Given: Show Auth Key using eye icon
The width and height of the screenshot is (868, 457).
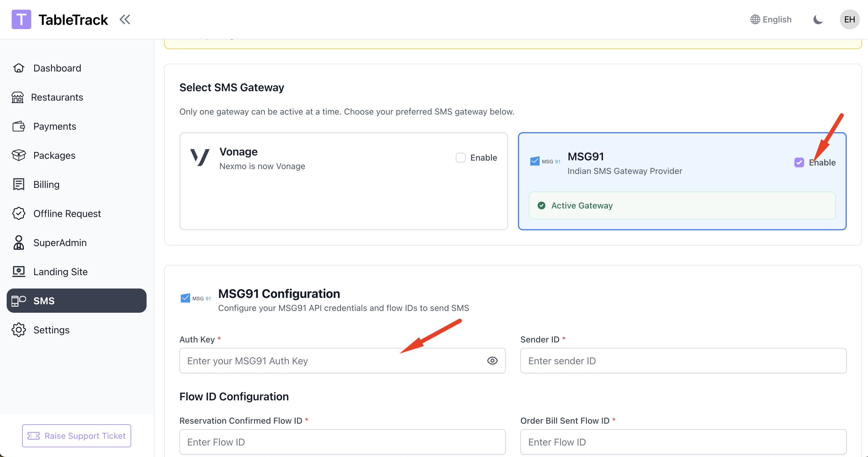Looking at the screenshot, I should click(492, 361).
